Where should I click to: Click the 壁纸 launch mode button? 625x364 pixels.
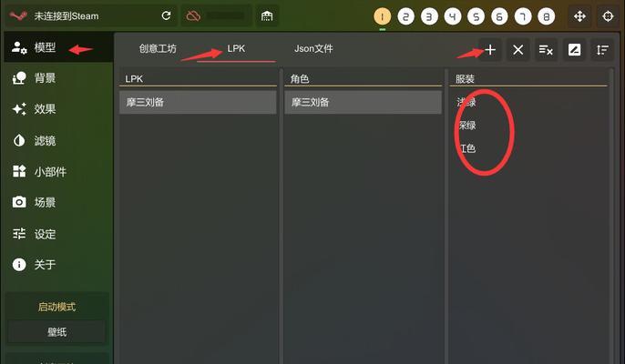(57, 332)
